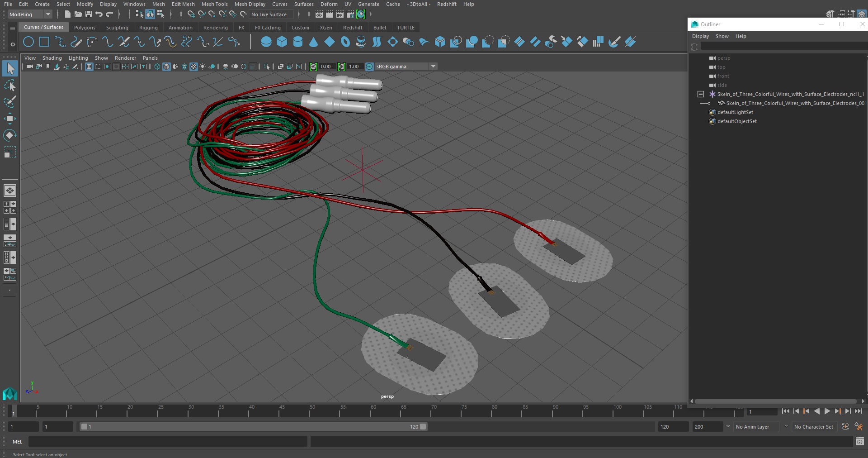Toggle isolate select in viewport
This screenshot has width=868, height=458.
(x=267, y=67)
